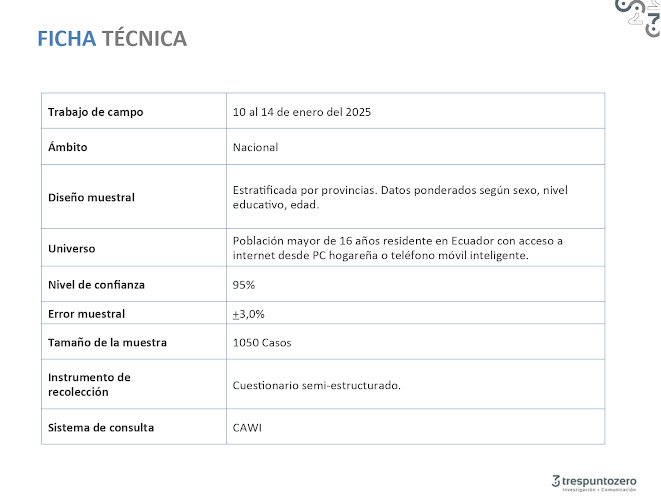The width and height of the screenshot is (661, 496).
Task: Click the Error muestral row label
Action: (x=87, y=314)
